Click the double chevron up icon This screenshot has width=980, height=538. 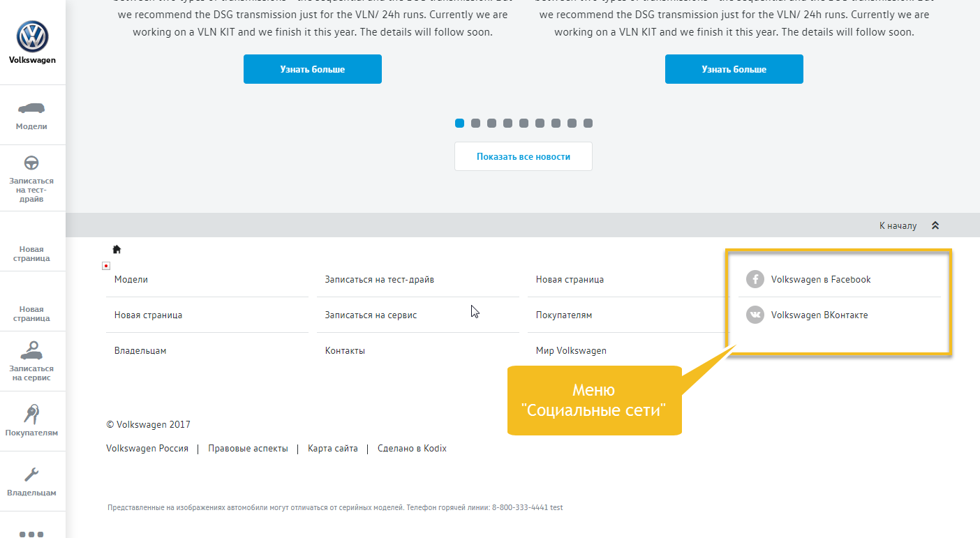tap(935, 225)
